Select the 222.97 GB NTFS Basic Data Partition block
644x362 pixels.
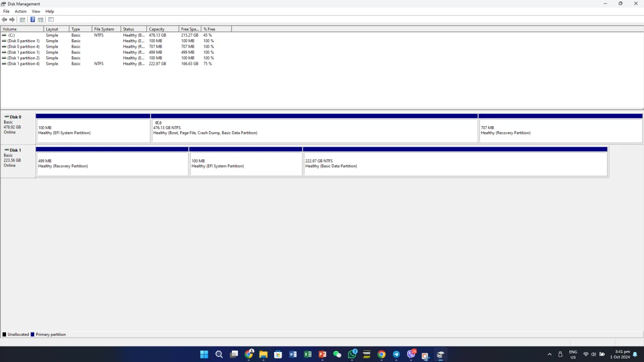click(x=455, y=161)
